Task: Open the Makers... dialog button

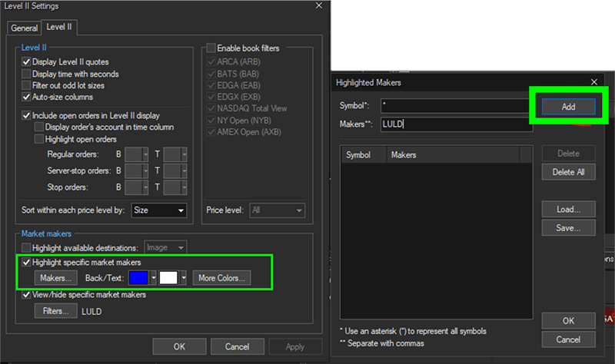Action: [55, 278]
